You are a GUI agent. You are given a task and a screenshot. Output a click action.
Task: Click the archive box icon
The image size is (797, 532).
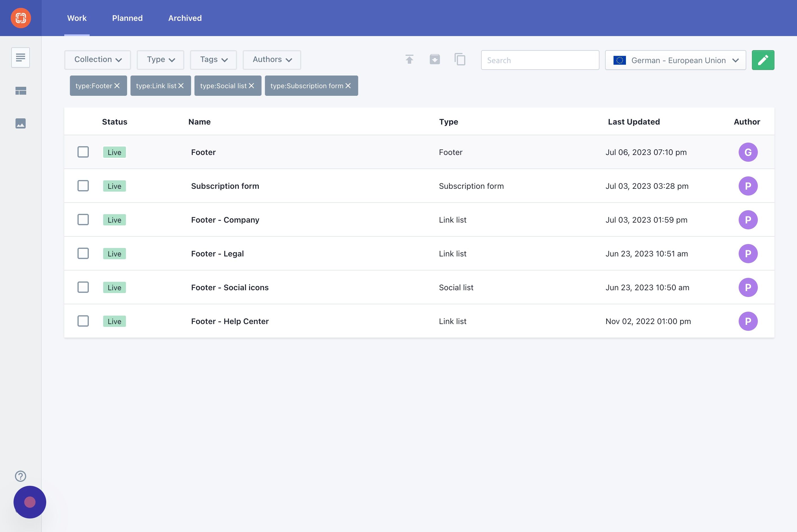[435, 59]
